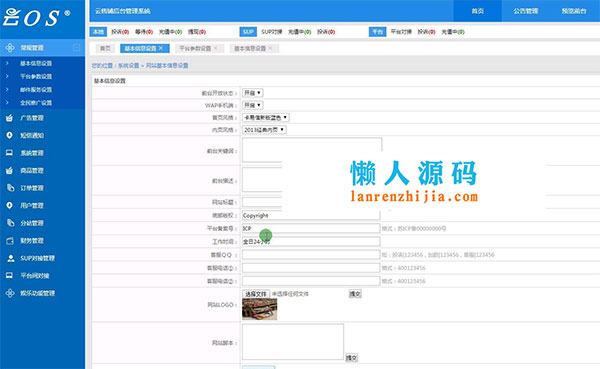
Task: Open 全民推广设置 in the sidebar submenu
Action: (36, 103)
